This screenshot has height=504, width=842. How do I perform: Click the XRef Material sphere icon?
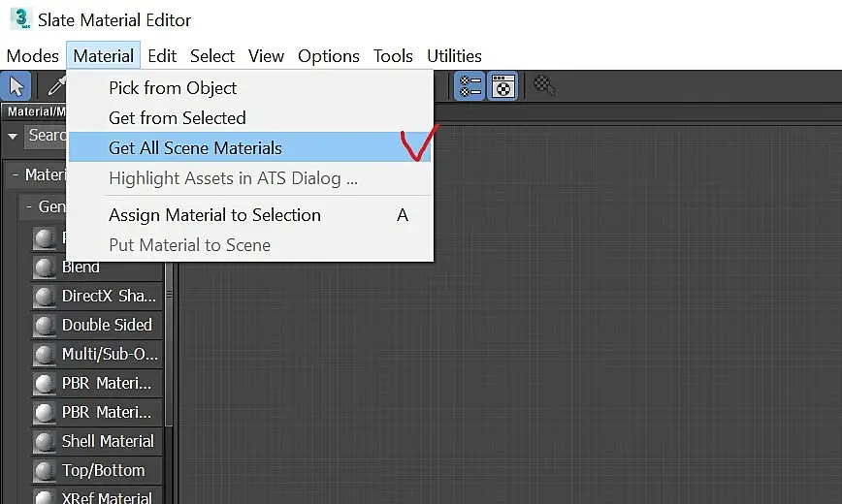point(45,496)
